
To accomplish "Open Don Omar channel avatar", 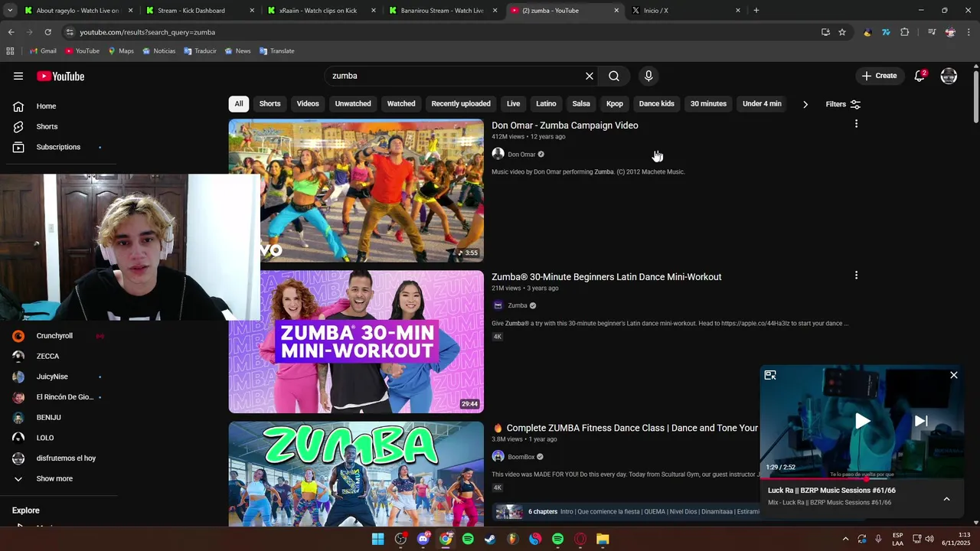I will click(x=498, y=154).
